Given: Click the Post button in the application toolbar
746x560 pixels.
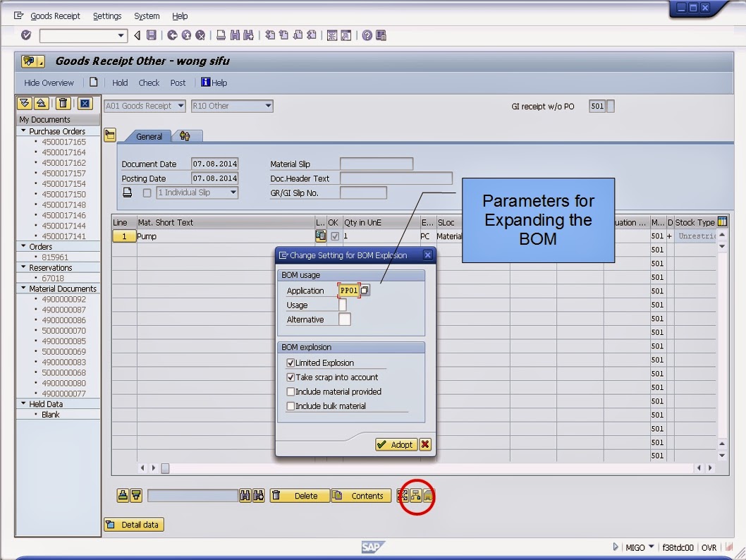Looking at the screenshot, I should click(178, 83).
